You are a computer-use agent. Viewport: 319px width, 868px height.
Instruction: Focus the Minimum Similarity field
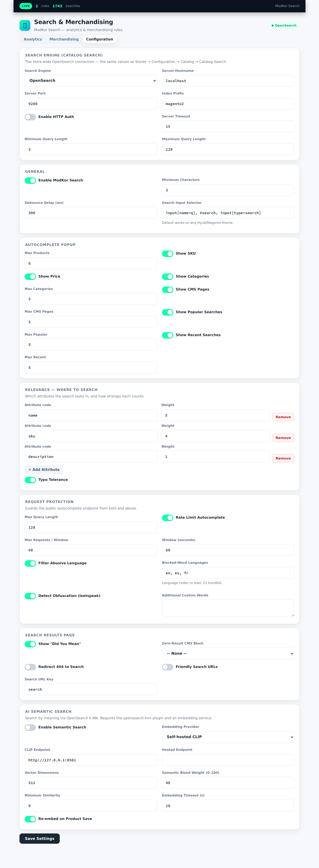(91, 806)
